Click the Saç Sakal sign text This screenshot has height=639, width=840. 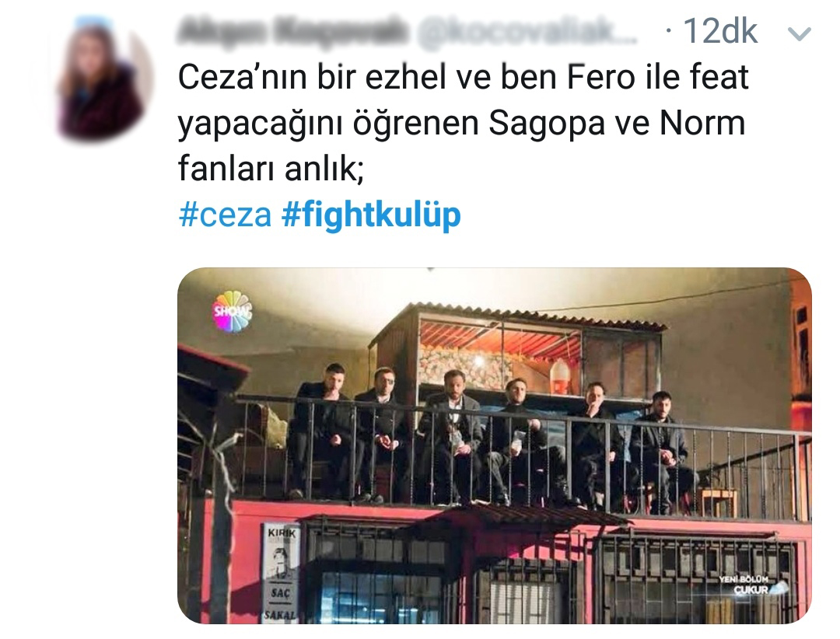coord(280,602)
